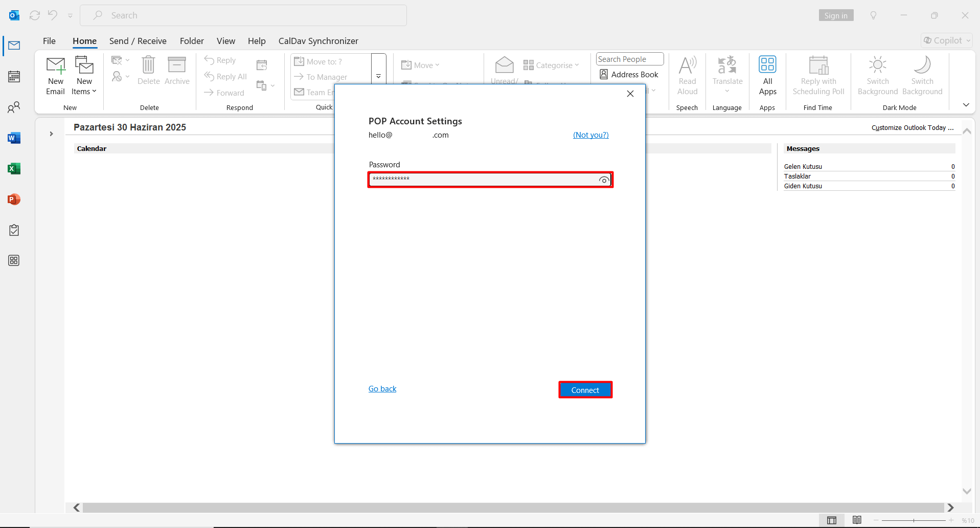Image resolution: width=980 pixels, height=528 pixels.
Task: Click zoom in plus button
Action: tap(951, 520)
